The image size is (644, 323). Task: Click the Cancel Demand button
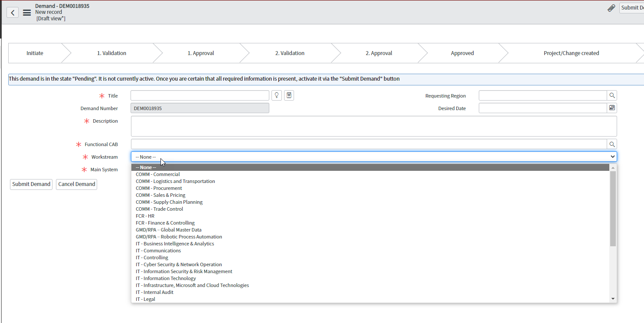76,184
